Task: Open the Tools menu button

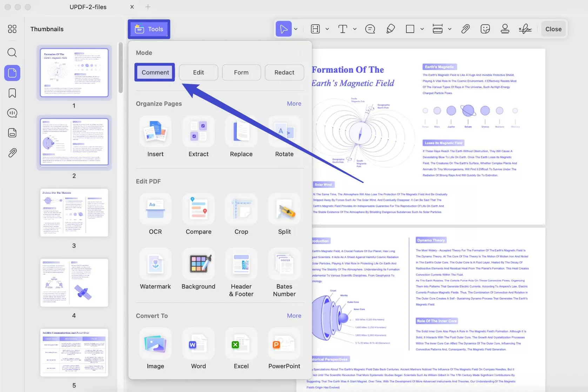Action: click(149, 29)
